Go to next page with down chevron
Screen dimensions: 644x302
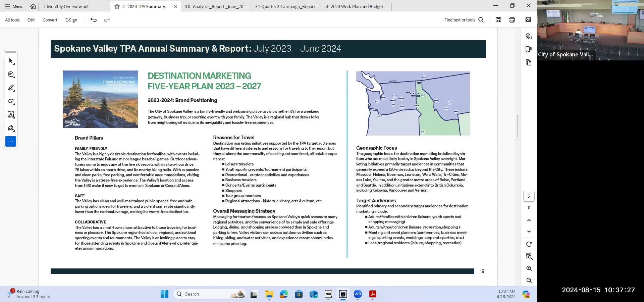(x=529, y=232)
